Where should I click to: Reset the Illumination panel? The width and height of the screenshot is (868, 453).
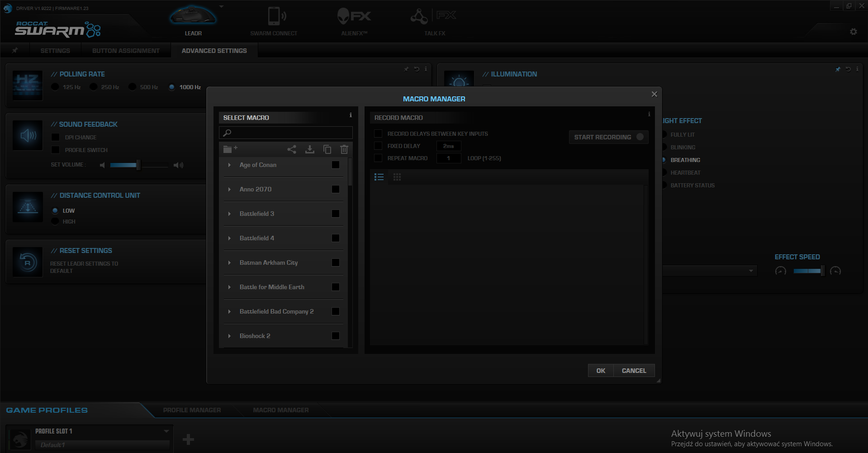point(848,69)
